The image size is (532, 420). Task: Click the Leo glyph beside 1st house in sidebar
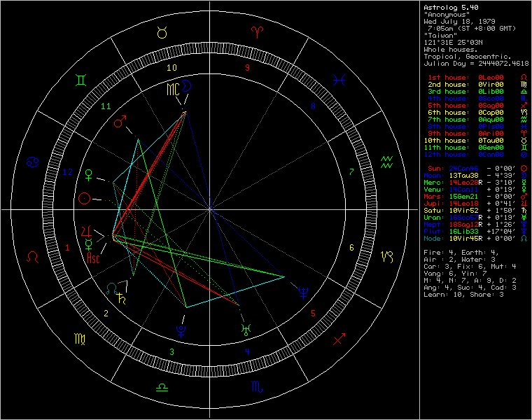pos(524,78)
